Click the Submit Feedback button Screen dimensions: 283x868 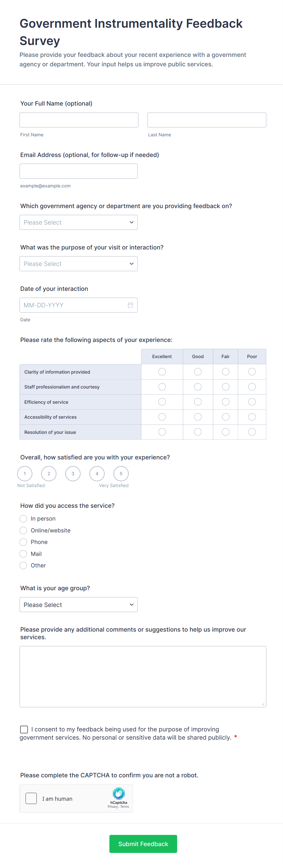(143, 844)
